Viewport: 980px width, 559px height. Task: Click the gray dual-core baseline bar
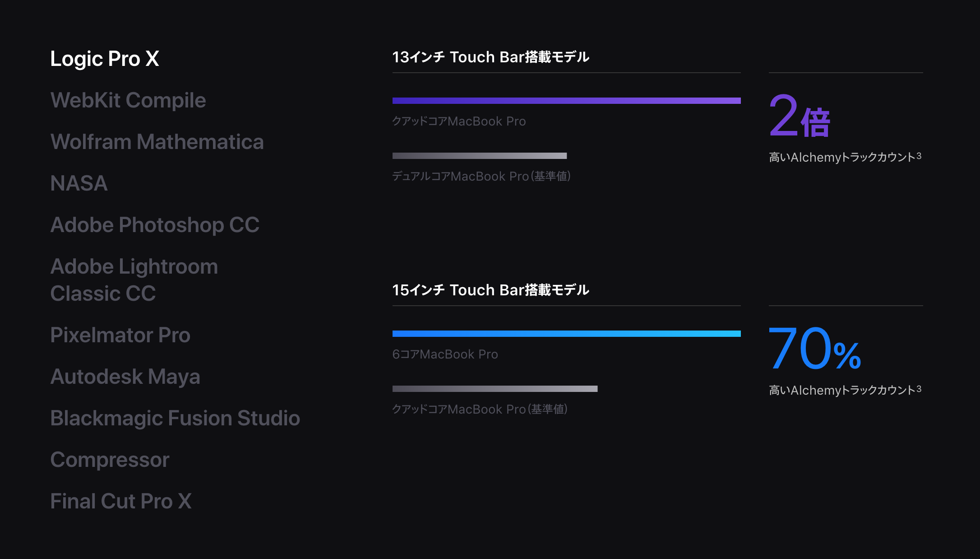coord(480,156)
